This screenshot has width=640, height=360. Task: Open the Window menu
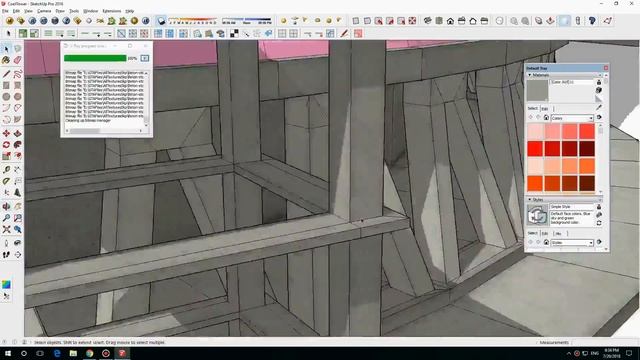pyautogui.click(x=91, y=11)
